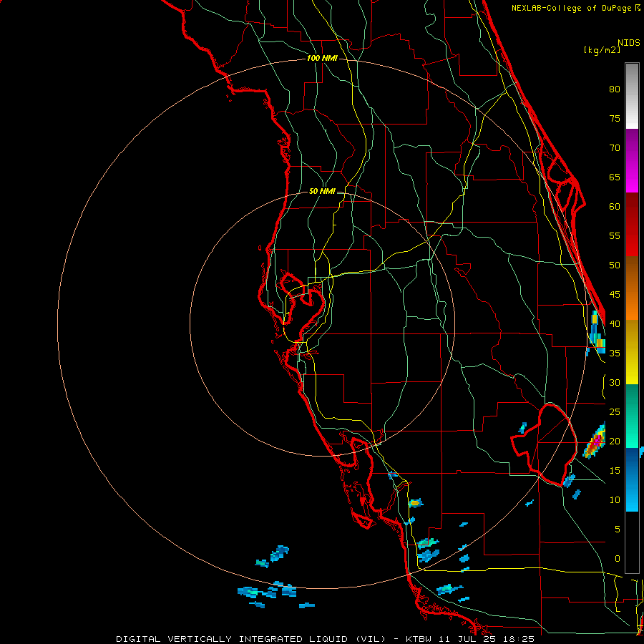The height and width of the screenshot is (644, 644).
Task: Pick the green band of the color bar
Action: click(x=632, y=416)
